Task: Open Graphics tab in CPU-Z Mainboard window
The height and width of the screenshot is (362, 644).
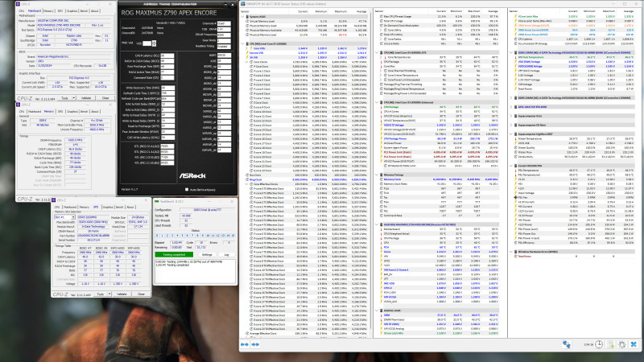Action: (x=72, y=10)
